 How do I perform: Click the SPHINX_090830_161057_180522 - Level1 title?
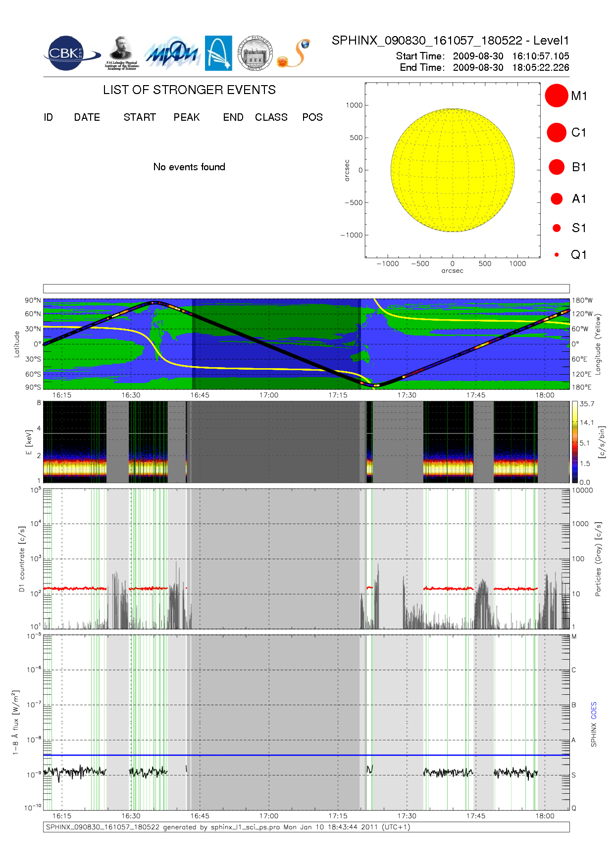point(450,41)
